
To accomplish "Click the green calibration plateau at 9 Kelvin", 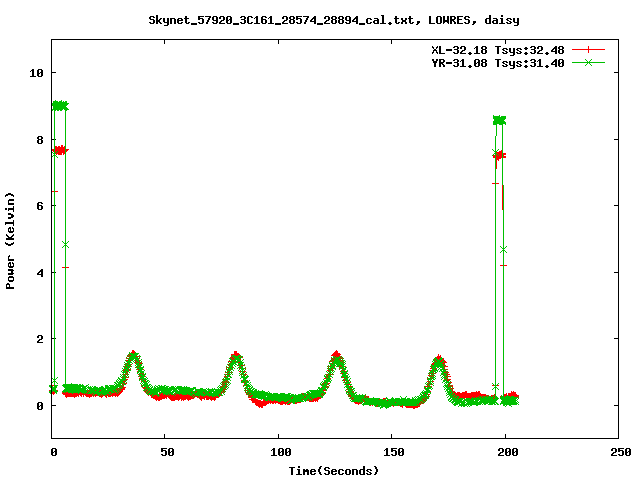I will pos(60,106).
